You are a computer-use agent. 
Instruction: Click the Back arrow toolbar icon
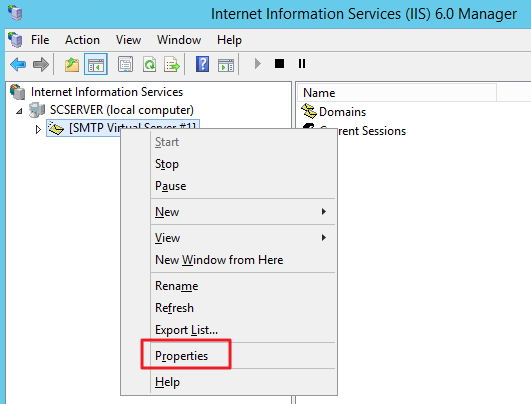tap(18, 64)
